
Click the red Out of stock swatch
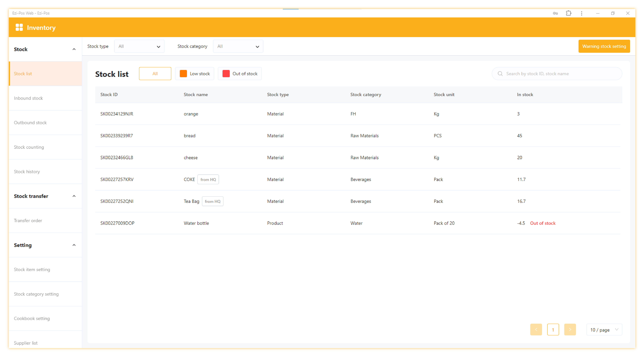click(226, 74)
